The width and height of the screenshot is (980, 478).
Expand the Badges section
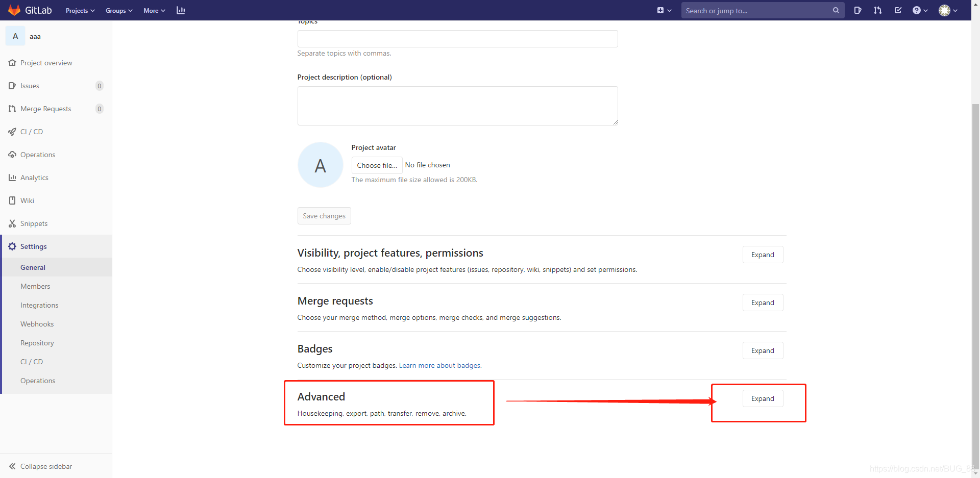[763, 350]
